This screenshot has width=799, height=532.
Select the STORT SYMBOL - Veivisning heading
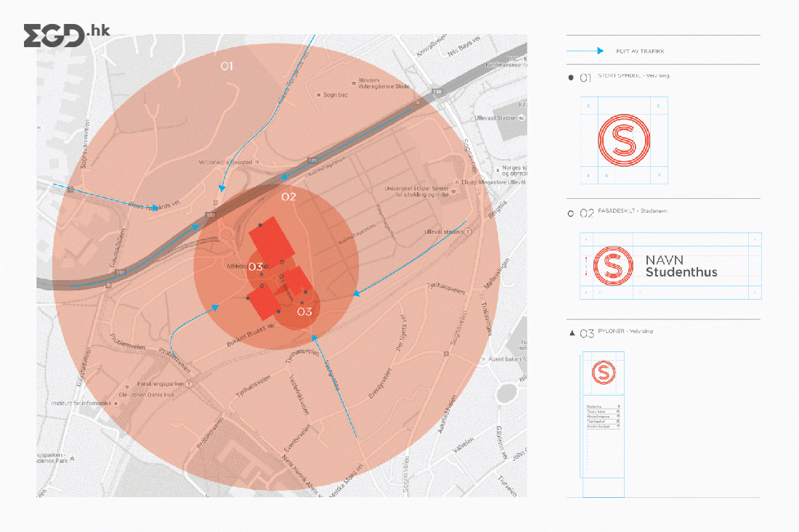633,75
